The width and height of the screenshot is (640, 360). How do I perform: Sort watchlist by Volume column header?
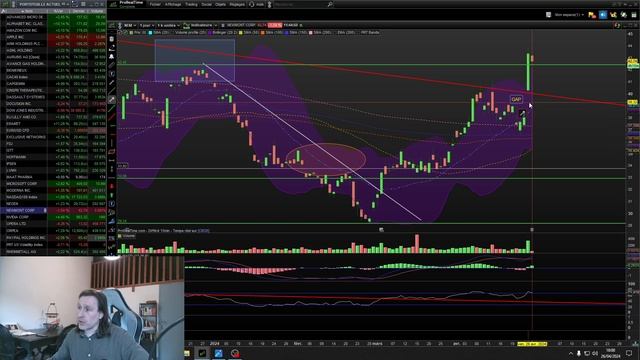click(97, 11)
